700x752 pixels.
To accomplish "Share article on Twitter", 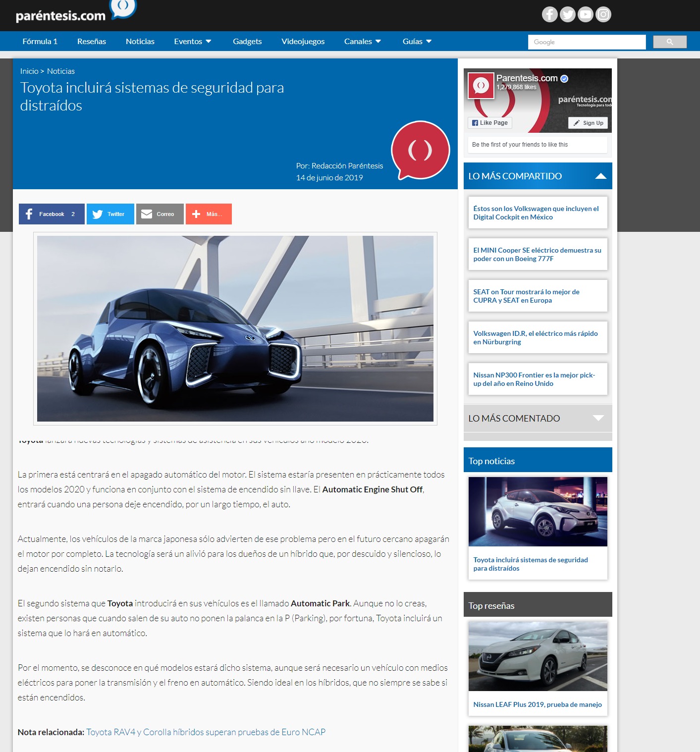I will [x=110, y=214].
